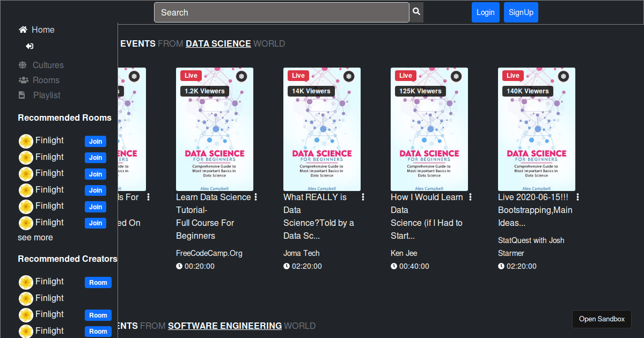Open options menu for StatQuest's live stream
The image size is (644, 338).
578,197
